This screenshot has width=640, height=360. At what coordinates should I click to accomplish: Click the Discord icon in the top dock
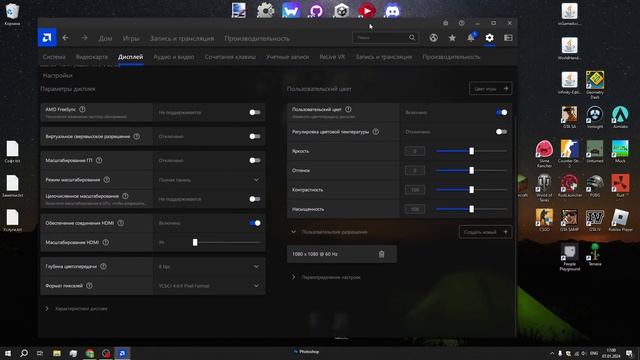pos(392,11)
